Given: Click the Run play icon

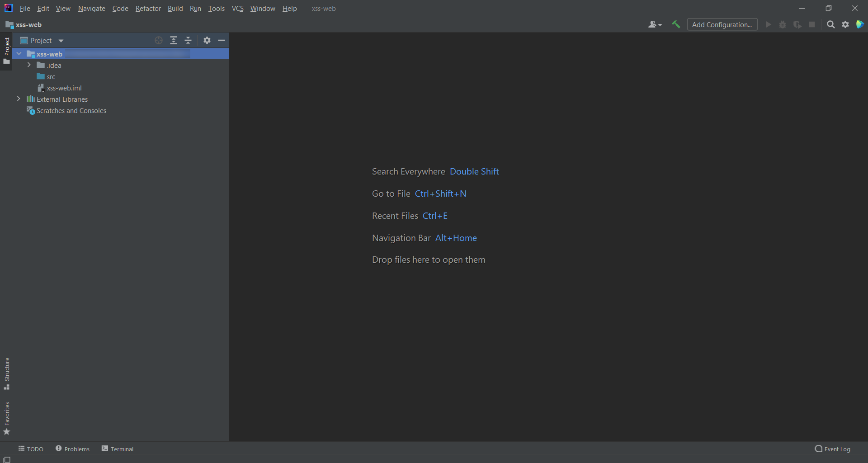Looking at the screenshot, I should click(768, 24).
